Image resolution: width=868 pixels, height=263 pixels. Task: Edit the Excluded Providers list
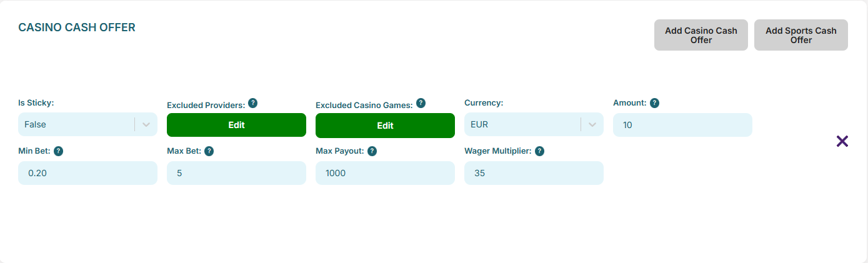pyautogui.click(x=236, y=125)
